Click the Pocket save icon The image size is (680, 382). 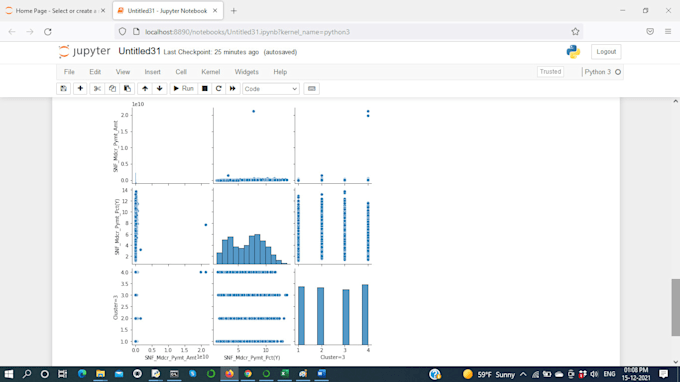pyautogui.click(x=650, y=32)
